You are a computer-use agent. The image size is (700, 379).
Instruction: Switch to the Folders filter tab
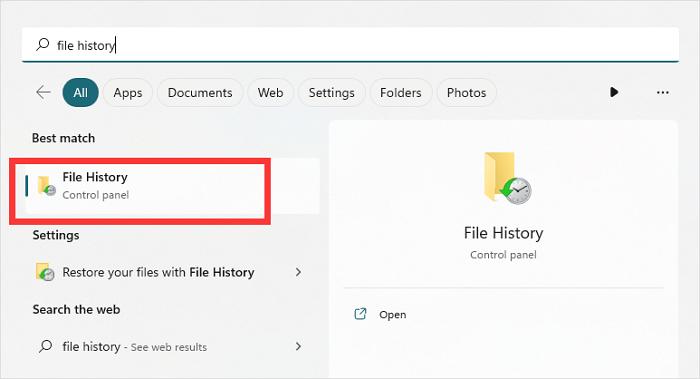(x=400, y=92)
